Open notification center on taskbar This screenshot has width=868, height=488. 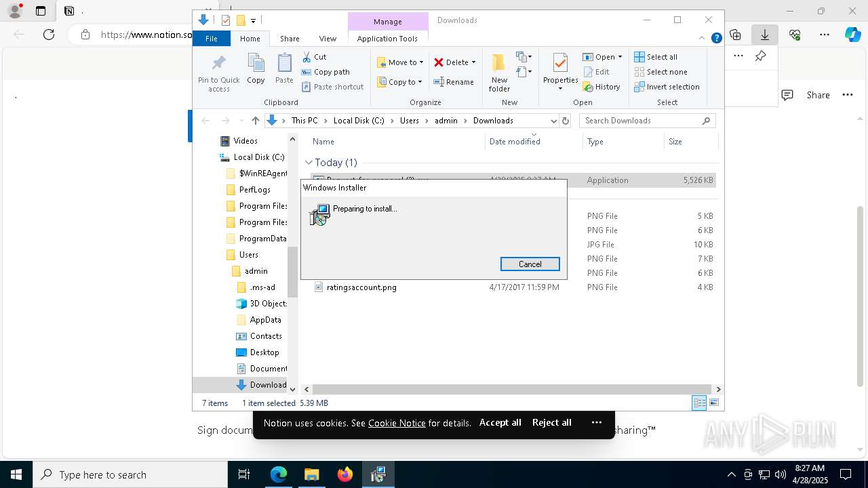(x=846, y=474)
